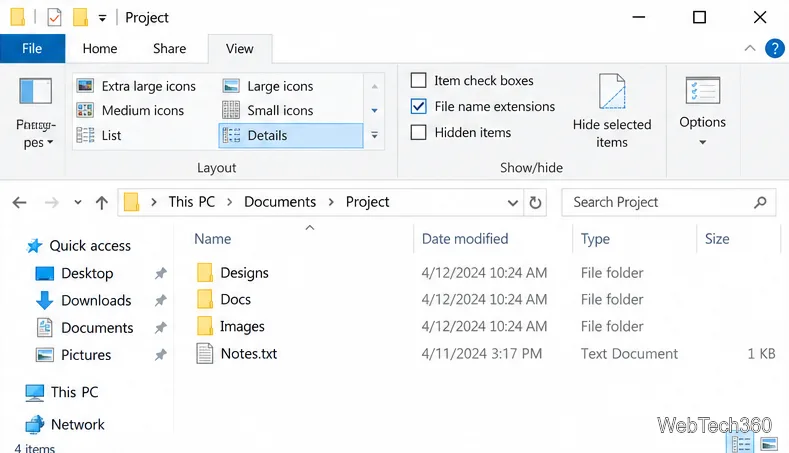The height and width of the screenshot is (453, 789).
Task: Choose Large icons layout
Action: coord(268,86)
